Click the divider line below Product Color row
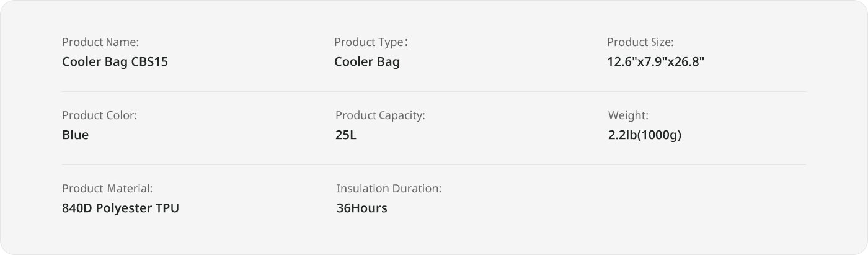 click(x=434, y=165)
